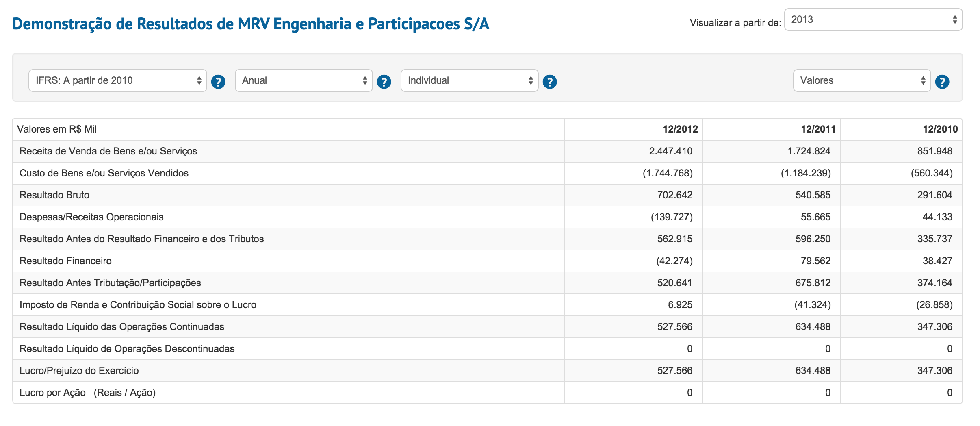This screenshot has height=426, width=980.
Task: Open the 'IFRS: A partir de 2010' dropdown
Action: [x=118, y=80]
